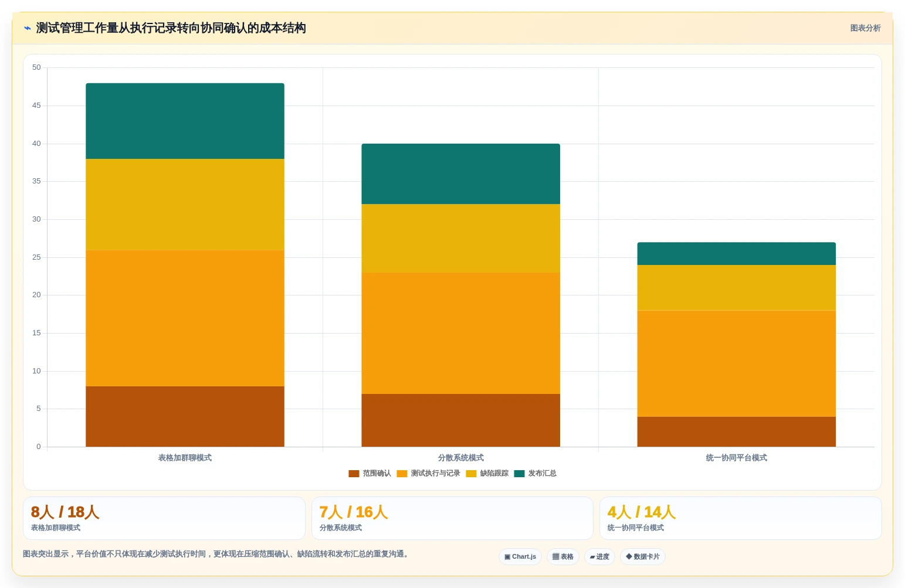The image size is (905, 588).
Task: Click the 分散系统模式 x-axis label
Action: [x=460, y=458]
